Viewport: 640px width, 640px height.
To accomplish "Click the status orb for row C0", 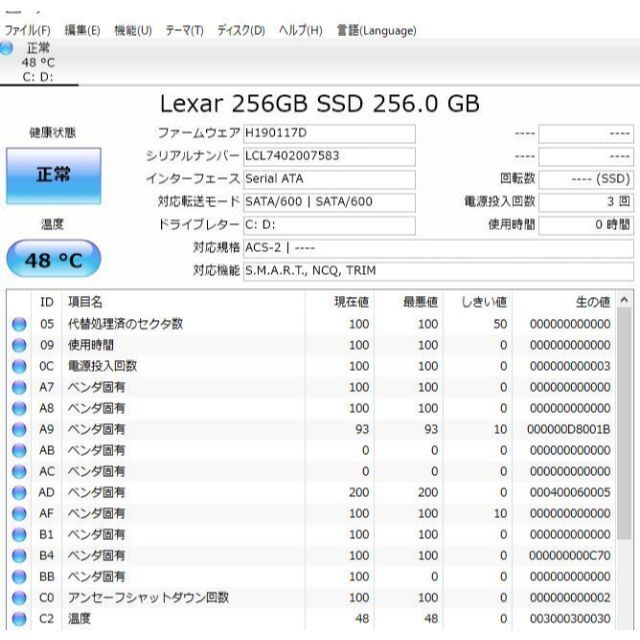I will coord(19,598).
